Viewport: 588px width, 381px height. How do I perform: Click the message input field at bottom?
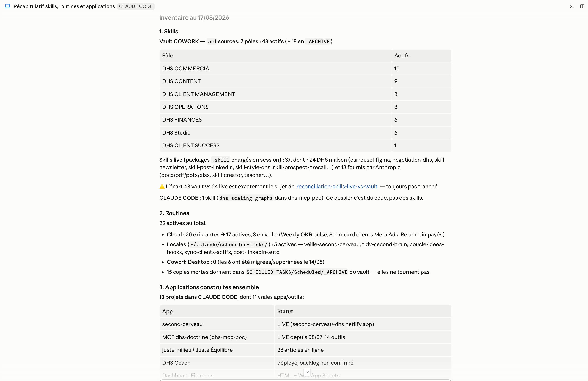pos(305,380)
